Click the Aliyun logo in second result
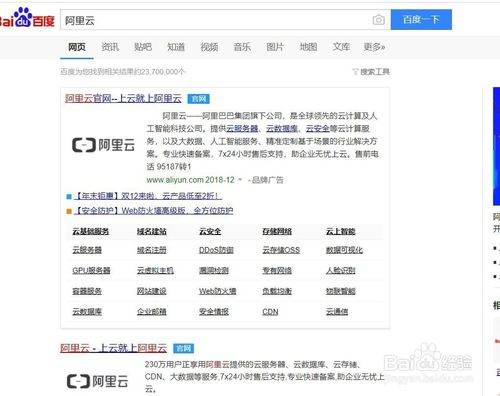Image resolution: width=500 pixels, height=396 pixels. click(x=97, y=381)
